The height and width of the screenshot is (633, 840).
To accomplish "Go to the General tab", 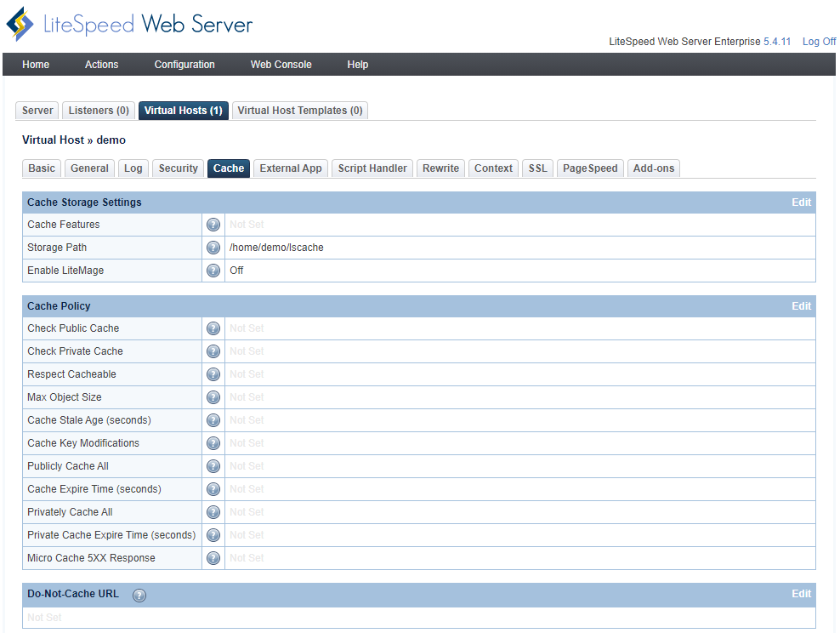I will (x=89, y=168).
